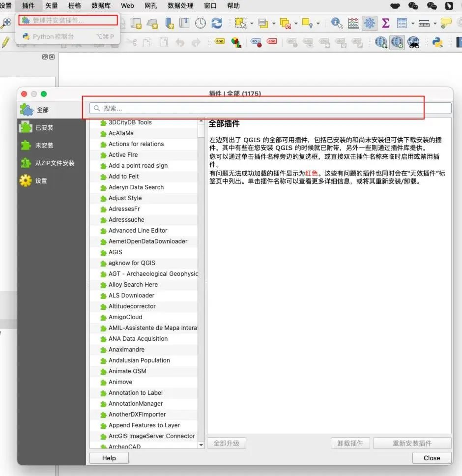Click the 重新安装插件 button
The height and width of the screenshot is (476, 462).
412,443
